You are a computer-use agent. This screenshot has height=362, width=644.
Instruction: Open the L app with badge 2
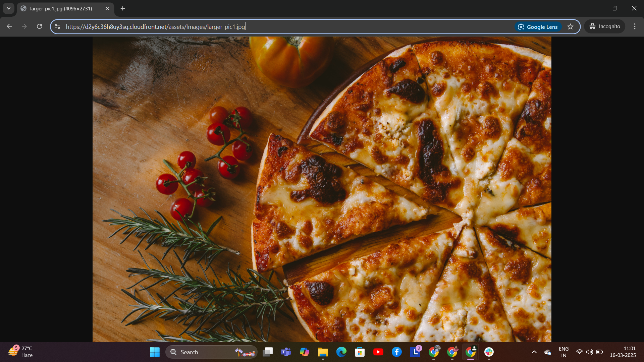coord(415,352)
